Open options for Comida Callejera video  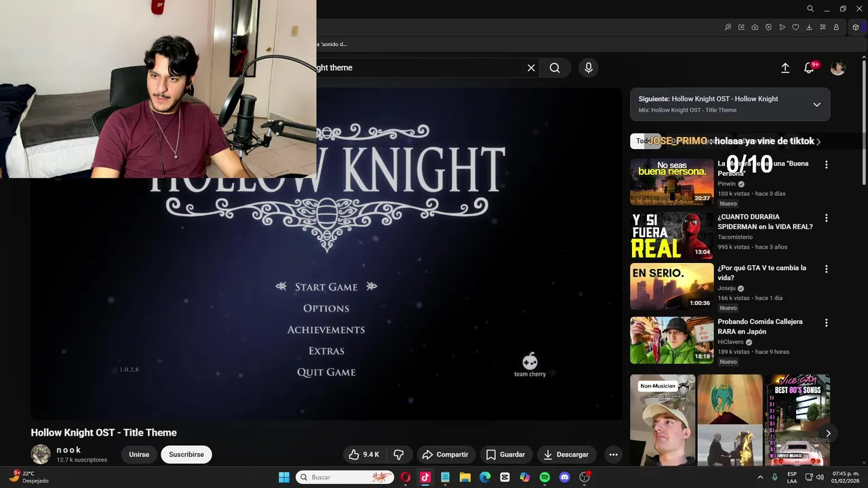pos(826,323)
